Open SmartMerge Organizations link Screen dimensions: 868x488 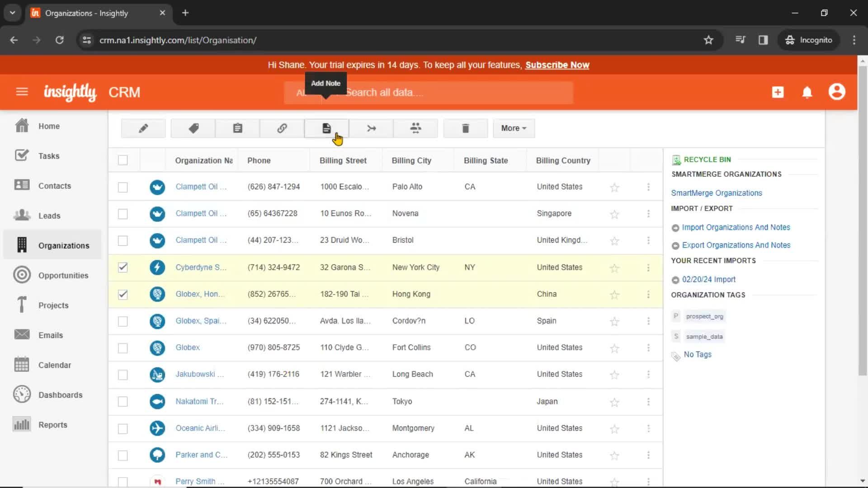coord(717,192)
